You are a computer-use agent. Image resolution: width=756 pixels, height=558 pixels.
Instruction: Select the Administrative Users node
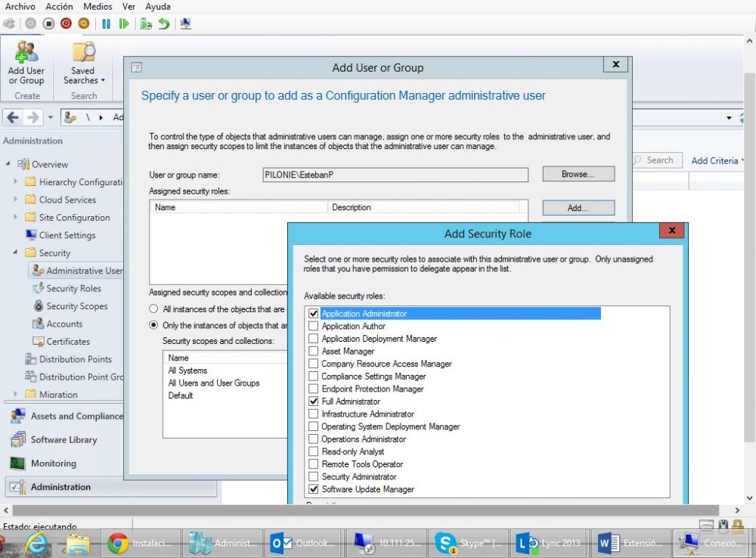click(77, 271)
